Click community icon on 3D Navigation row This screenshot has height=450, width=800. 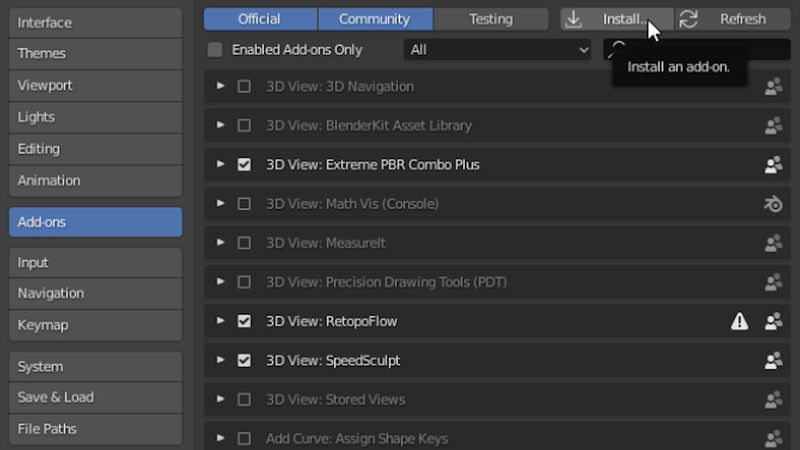pyautogui.click(x=773, y=87)
